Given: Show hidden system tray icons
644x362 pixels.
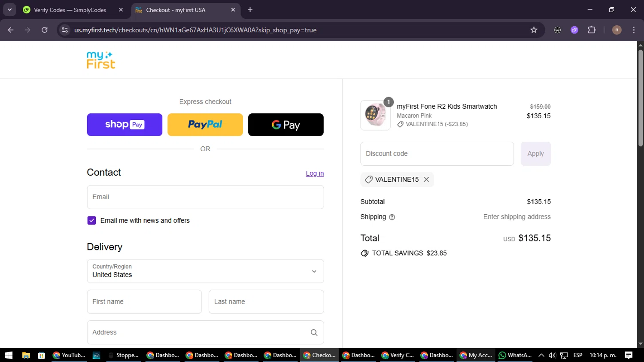Looking at the screenshot, I should point(541,355).
